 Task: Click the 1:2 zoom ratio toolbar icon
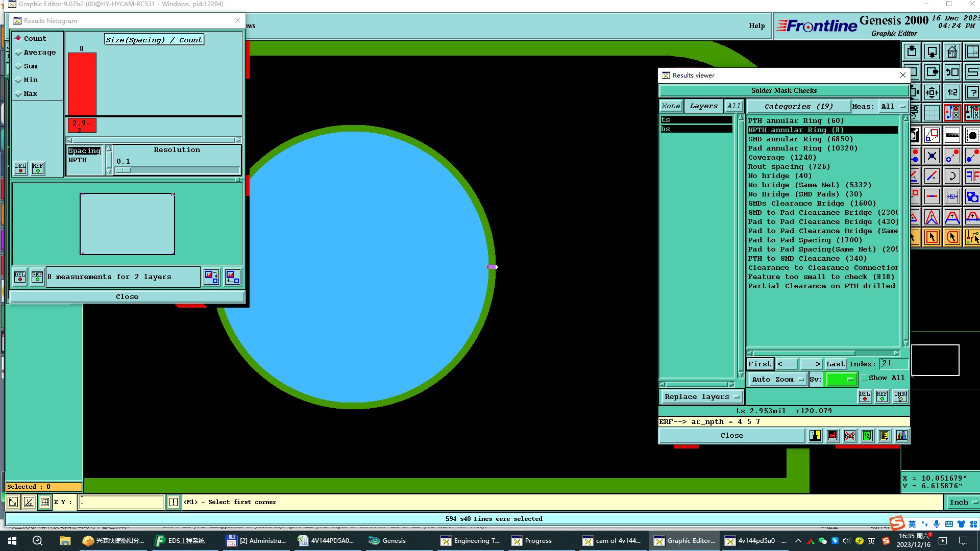click(952, 93)
